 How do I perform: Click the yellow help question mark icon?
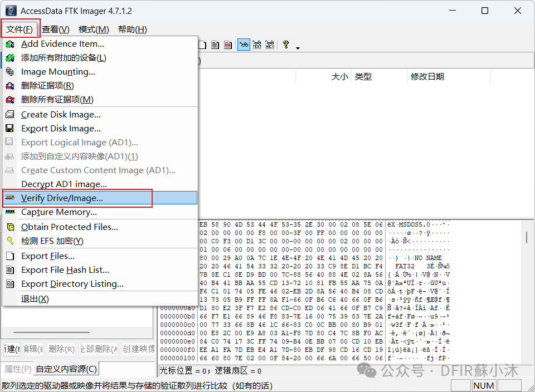click(286, 45)
